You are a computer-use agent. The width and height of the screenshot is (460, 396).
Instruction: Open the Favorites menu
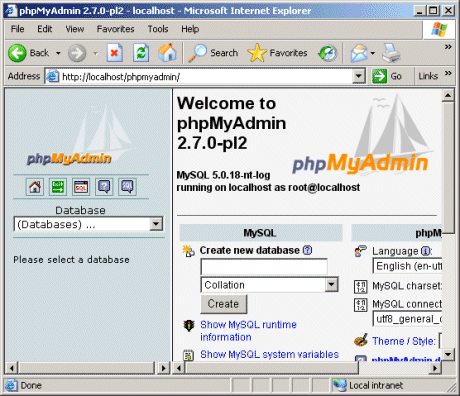click(116, 29)
